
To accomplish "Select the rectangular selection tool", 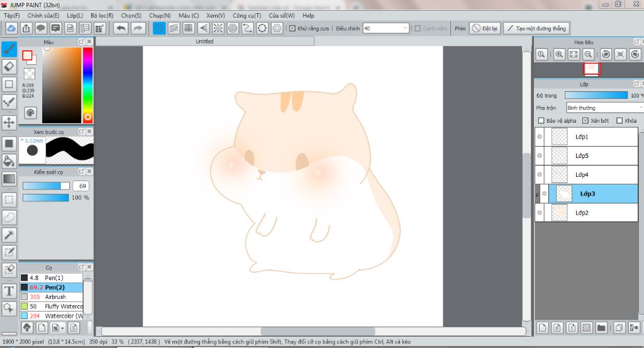I will click(9, 199).
